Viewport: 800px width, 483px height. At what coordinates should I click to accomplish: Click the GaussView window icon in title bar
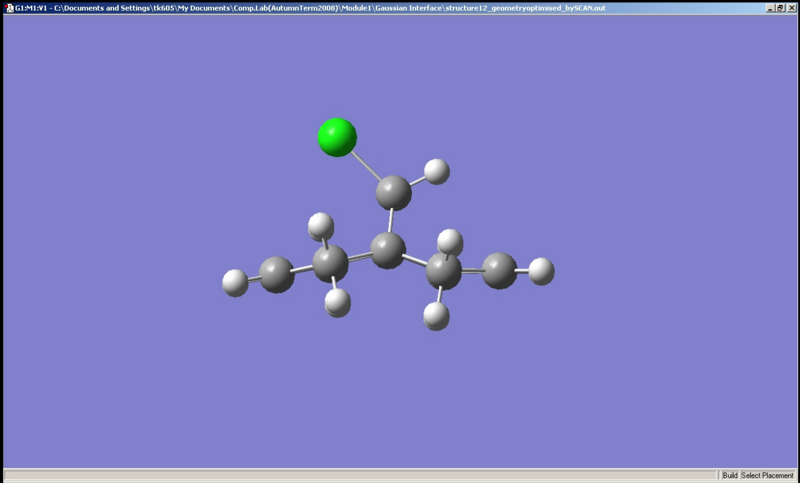coord(9,8)
